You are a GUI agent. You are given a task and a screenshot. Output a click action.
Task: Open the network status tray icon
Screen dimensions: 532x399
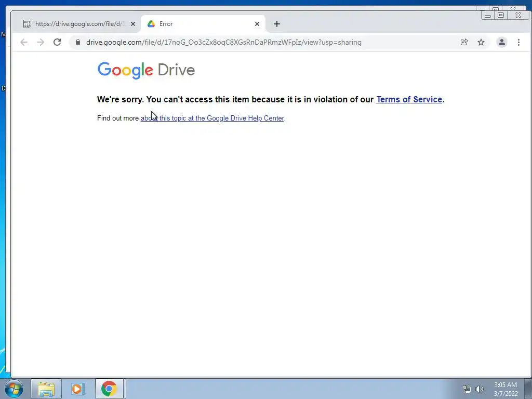467,389
